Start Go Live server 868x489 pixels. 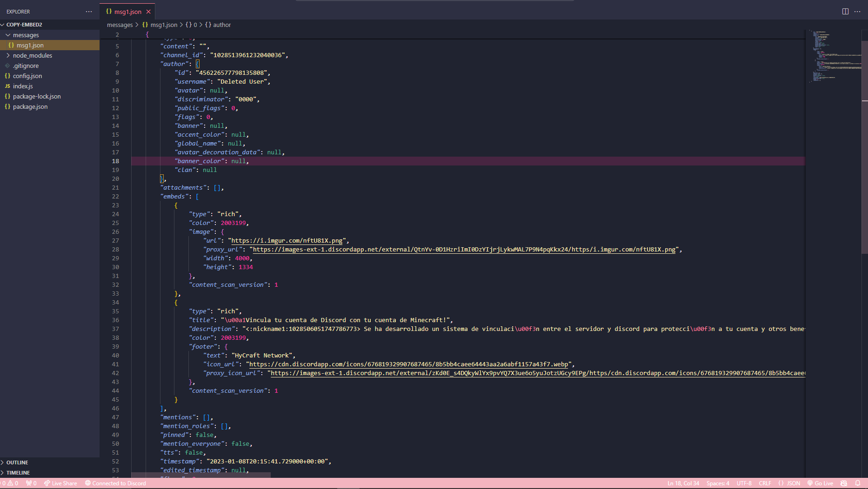[x=820, y=483]
